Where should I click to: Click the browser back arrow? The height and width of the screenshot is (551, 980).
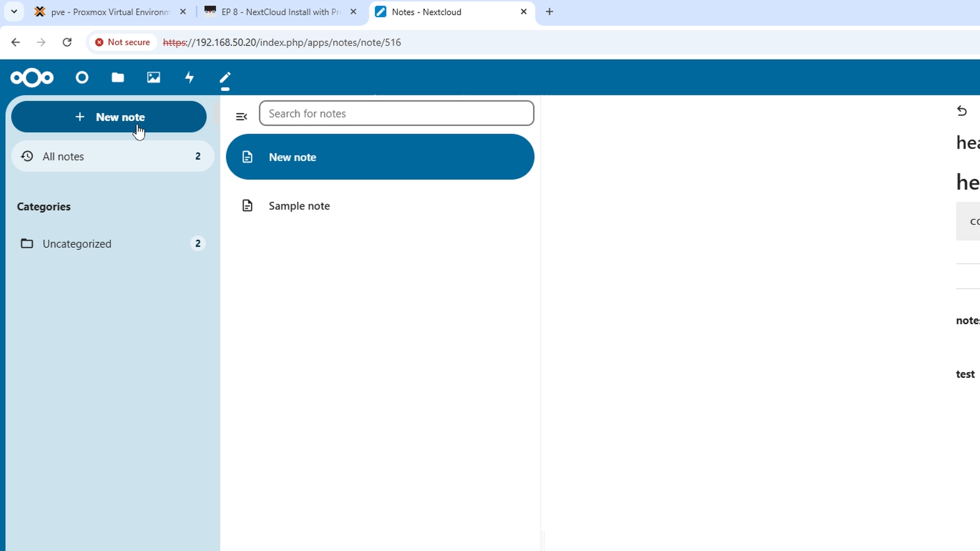coord(15,42)
